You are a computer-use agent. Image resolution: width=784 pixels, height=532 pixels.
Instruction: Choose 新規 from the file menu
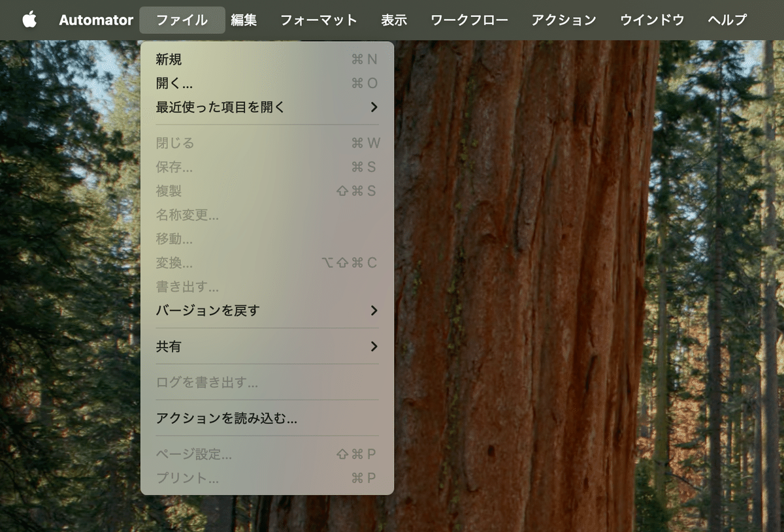click(267, 59)
